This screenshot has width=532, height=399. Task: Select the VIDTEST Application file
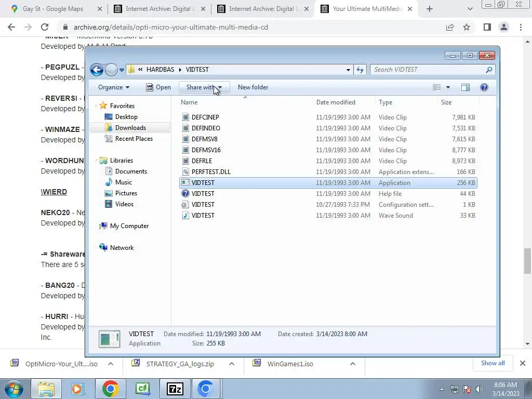tap(328, 183)
